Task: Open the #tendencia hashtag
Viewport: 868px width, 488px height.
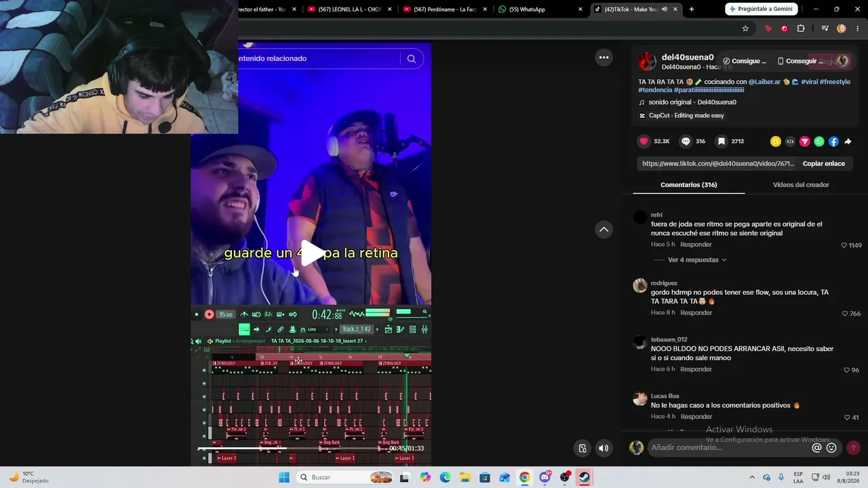Action: (655, 90)
